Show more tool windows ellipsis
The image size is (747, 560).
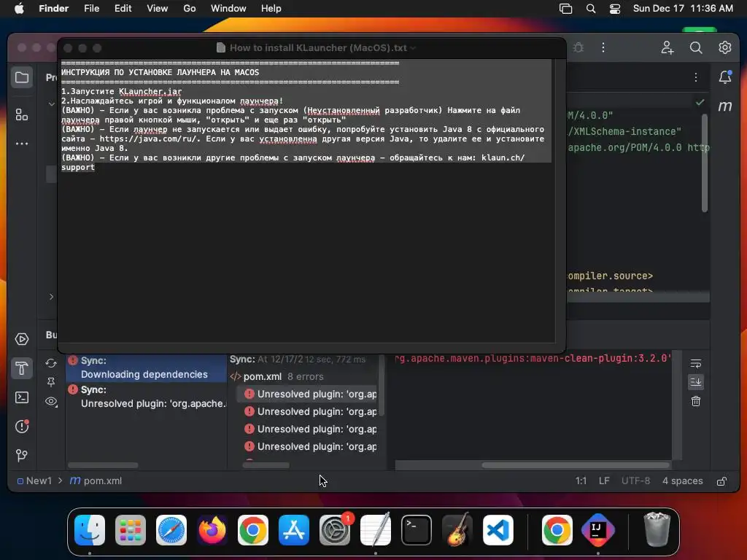point(22,144)
